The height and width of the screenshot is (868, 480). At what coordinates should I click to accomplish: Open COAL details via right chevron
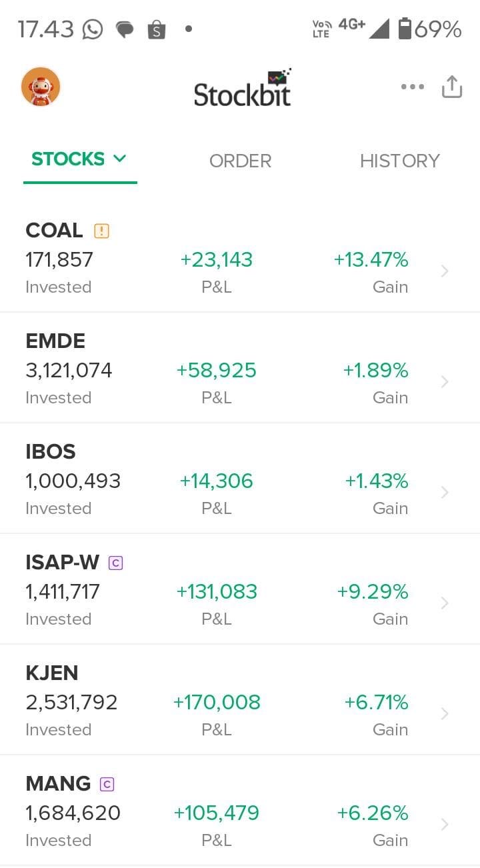pyautogui.click(x=445, y=271)
